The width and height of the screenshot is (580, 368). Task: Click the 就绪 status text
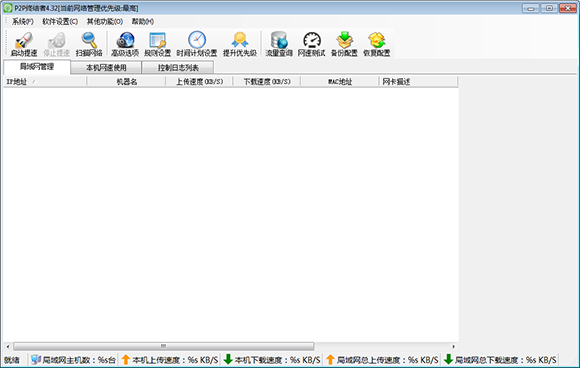click(12, 360)
